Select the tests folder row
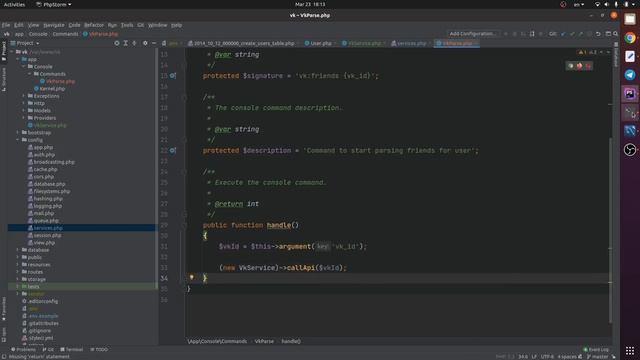 click(82, 287)
